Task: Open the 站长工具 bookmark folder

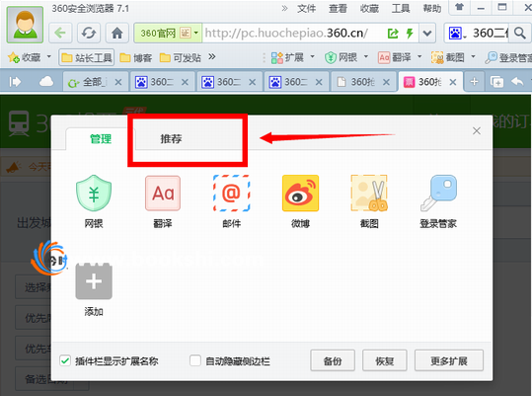Action: 87,57
